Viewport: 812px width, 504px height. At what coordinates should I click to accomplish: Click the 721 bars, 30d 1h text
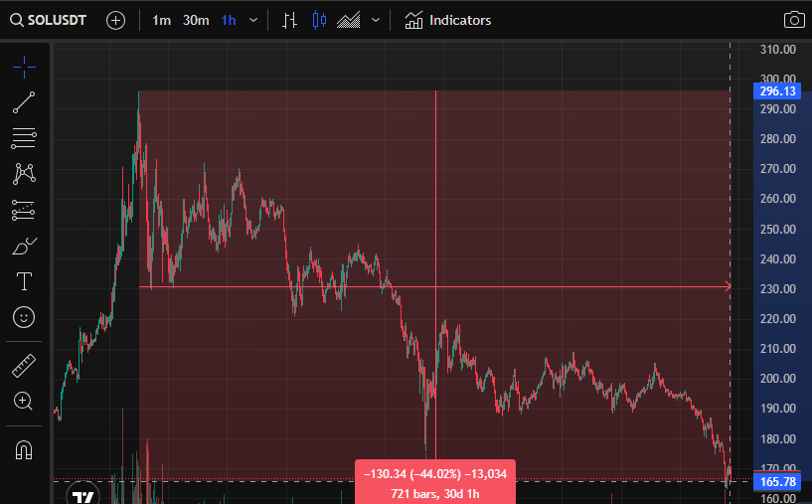(435, 494)
